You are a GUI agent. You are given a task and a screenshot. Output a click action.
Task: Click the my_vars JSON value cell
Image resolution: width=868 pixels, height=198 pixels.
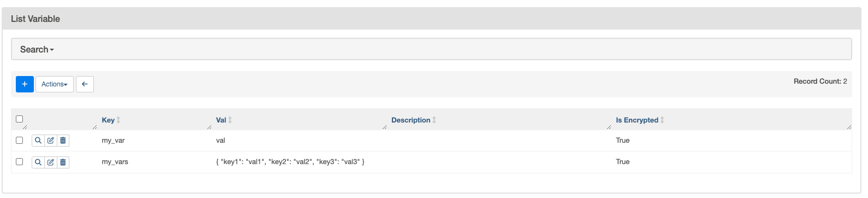pyautogui.click(x=290, y=162)
